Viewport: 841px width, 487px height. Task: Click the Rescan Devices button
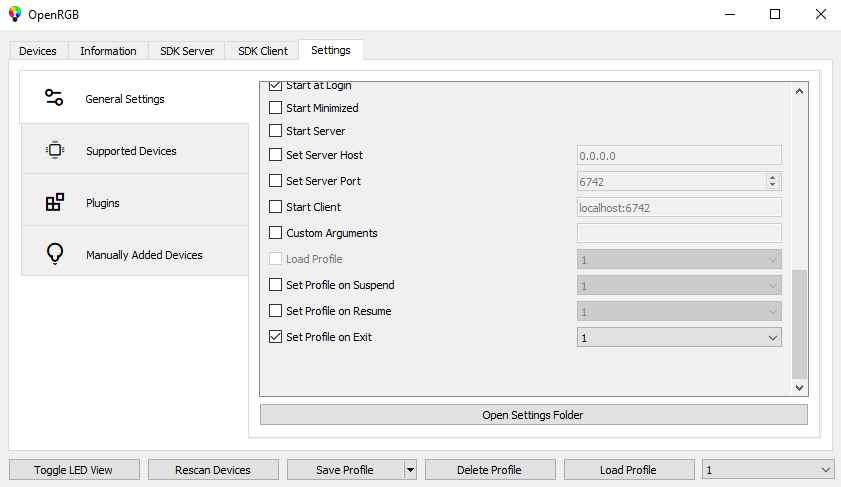[x=213, y=470]
